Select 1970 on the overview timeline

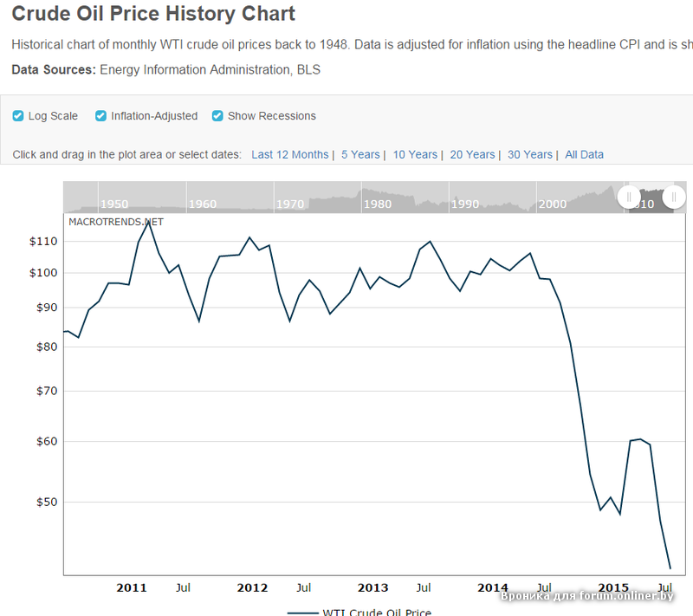[x=290, y=204]
